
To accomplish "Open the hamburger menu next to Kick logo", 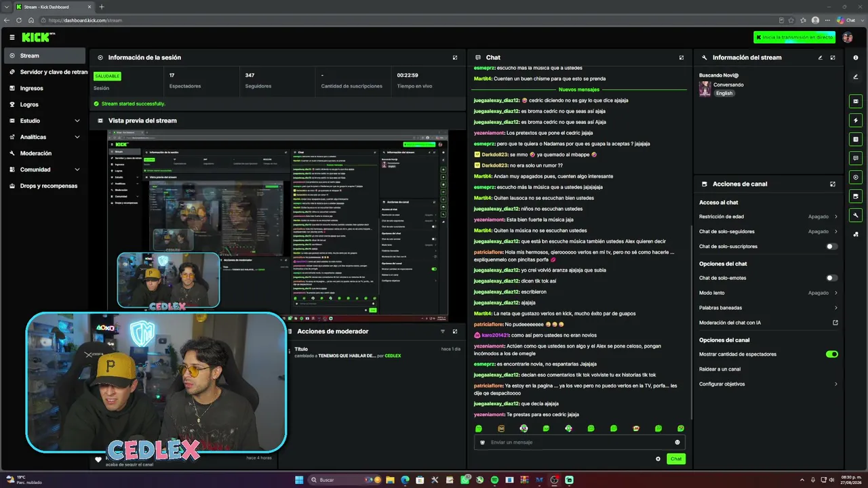I will click(12, 37).
